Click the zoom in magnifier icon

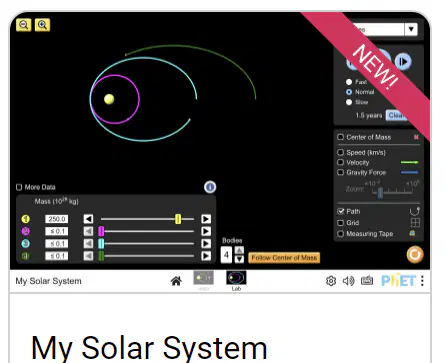(x=42, y=25)
